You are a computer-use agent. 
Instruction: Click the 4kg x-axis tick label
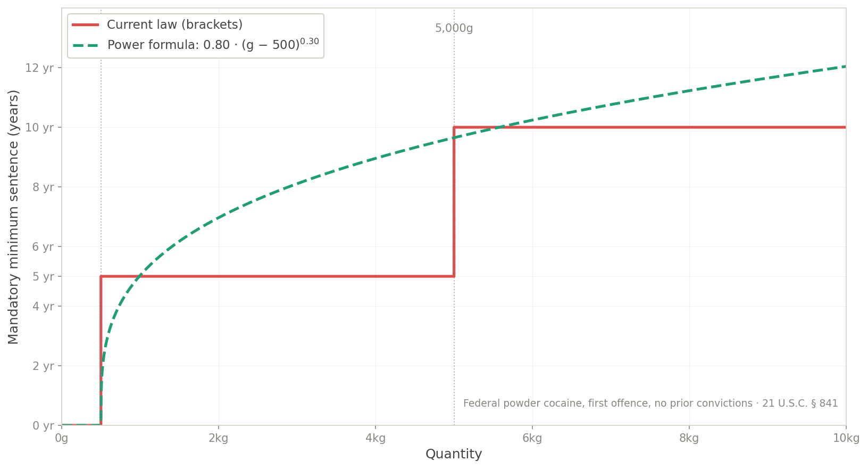pos(375,438)
